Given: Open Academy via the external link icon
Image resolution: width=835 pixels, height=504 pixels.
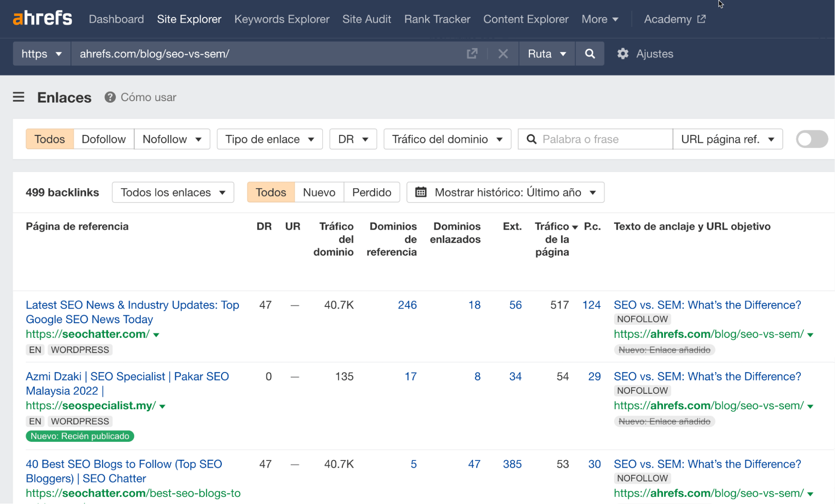Looking at the screenshot, I should tap(702, 19).
